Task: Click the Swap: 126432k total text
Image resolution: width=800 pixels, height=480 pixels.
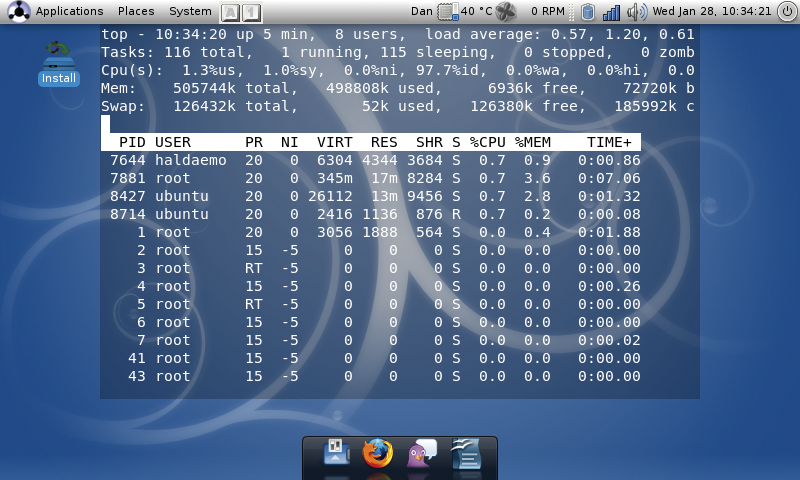Action: point(199,107)
